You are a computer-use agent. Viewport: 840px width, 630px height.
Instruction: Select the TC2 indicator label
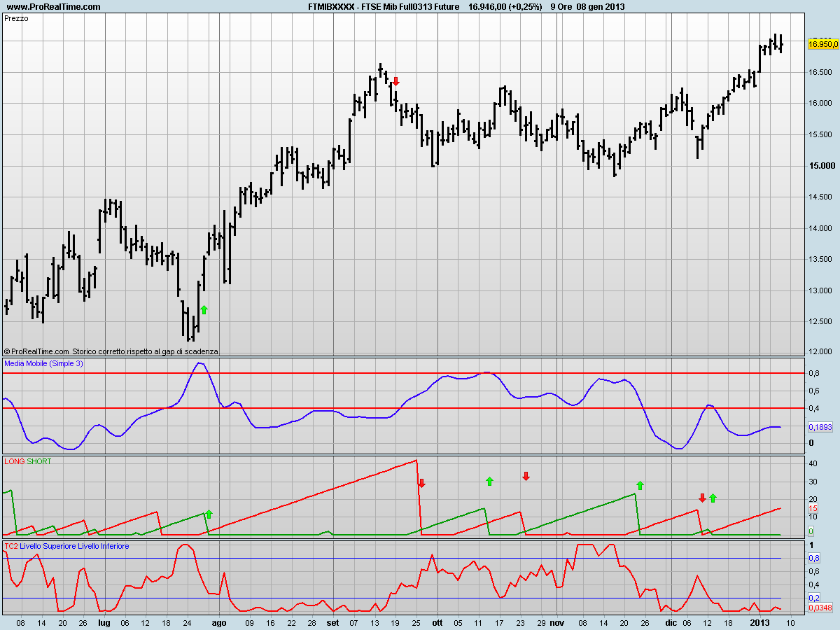(11, 546)
